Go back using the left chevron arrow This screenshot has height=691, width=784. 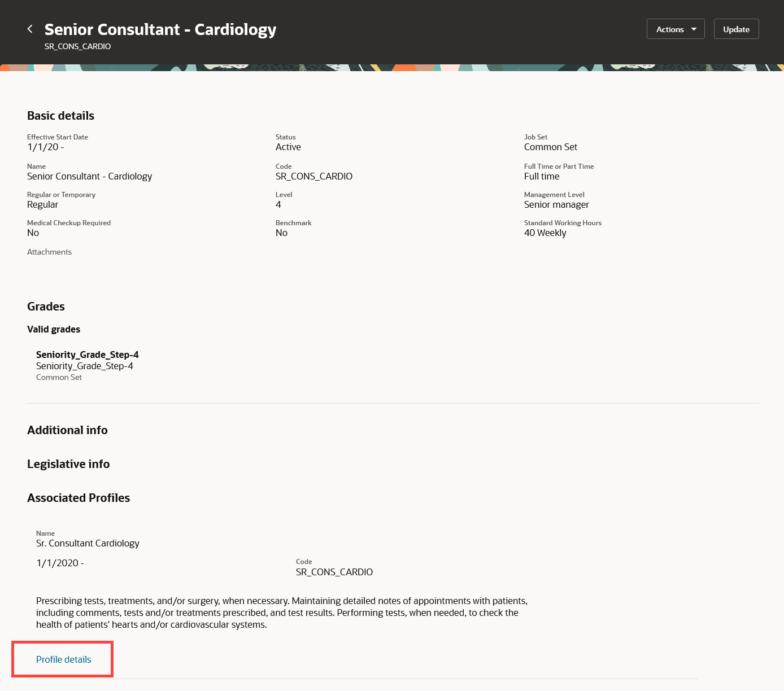pyautogui.click(x=30, y=29)
